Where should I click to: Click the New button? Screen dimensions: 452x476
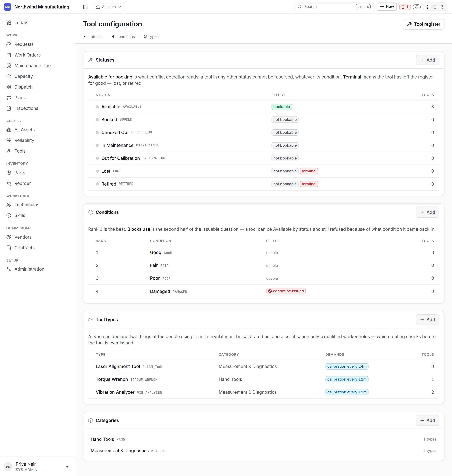(x=387, y=7)
